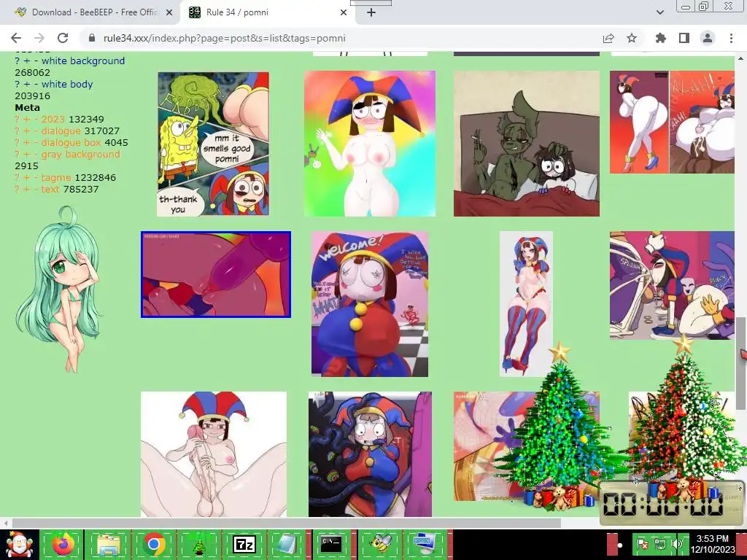Click the minus beside dialogue box
The image size is (747, 560).
(x=36, y=142)
